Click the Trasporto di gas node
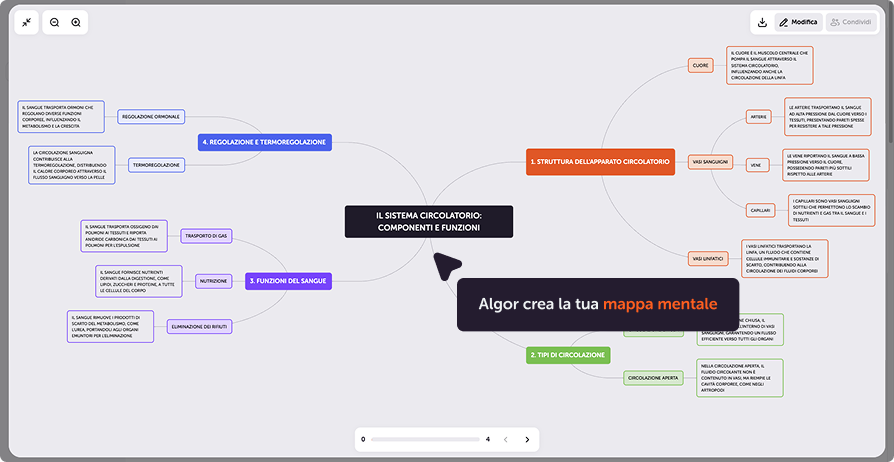 pos(206,236)
